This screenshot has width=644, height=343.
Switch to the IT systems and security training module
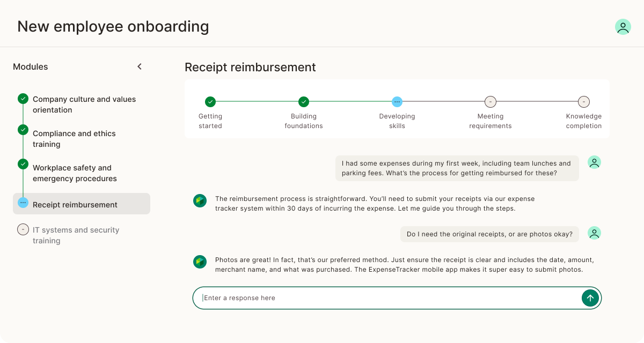(x=76, y=235)
